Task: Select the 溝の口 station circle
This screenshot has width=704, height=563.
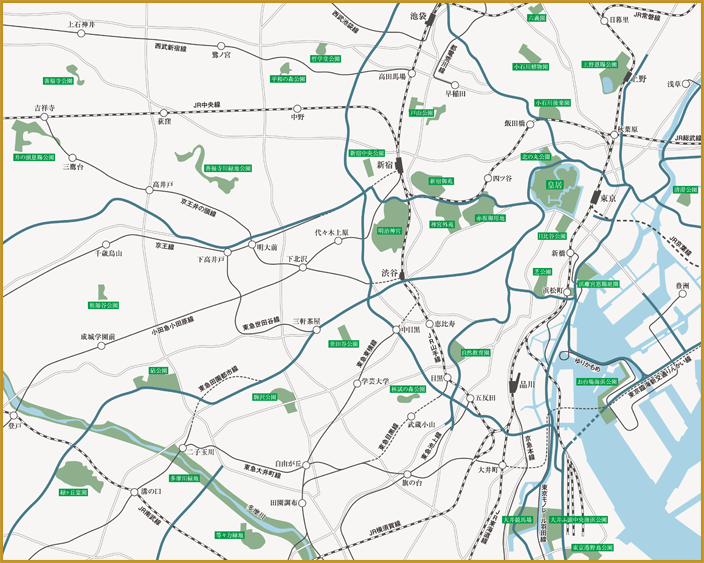Action: pyautogui.click(x=134, y=491)
